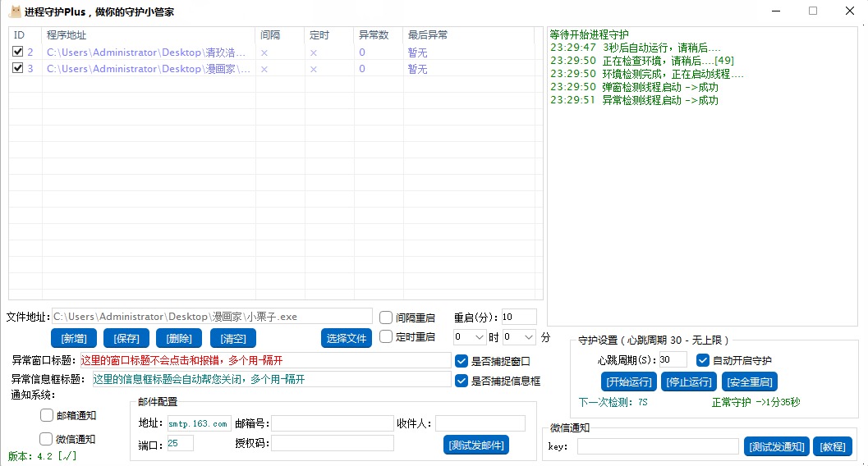868x466 pixels.
Task: Uncheck the row with ID 3
Action: tap(18, 68)
